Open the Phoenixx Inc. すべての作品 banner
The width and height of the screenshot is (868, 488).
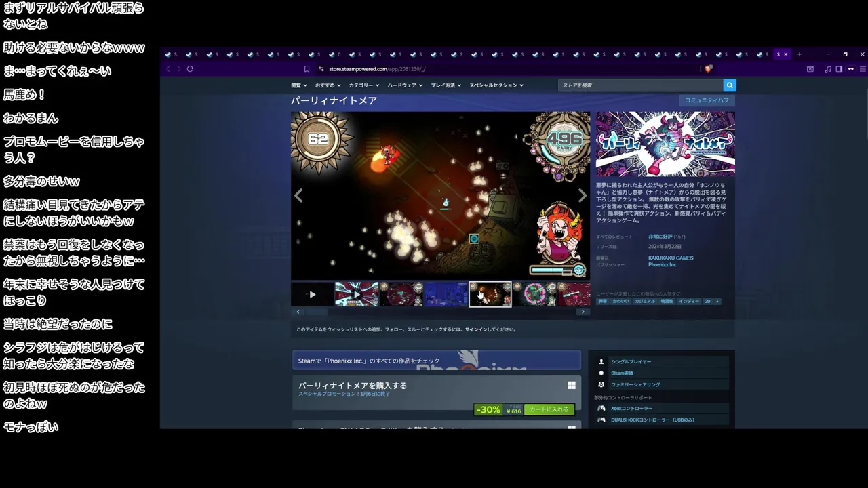pos(437,360)
